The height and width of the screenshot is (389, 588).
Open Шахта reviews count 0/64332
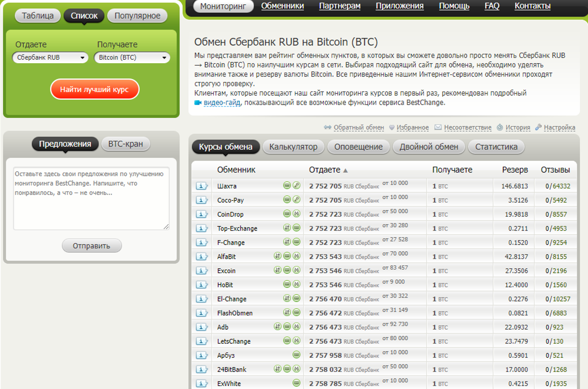pos(558,186)
